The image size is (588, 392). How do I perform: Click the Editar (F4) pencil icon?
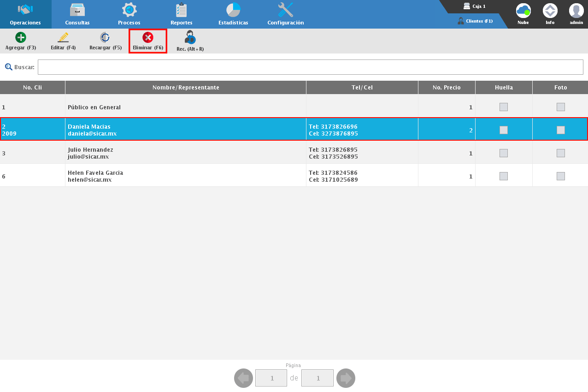click(63, 38)
